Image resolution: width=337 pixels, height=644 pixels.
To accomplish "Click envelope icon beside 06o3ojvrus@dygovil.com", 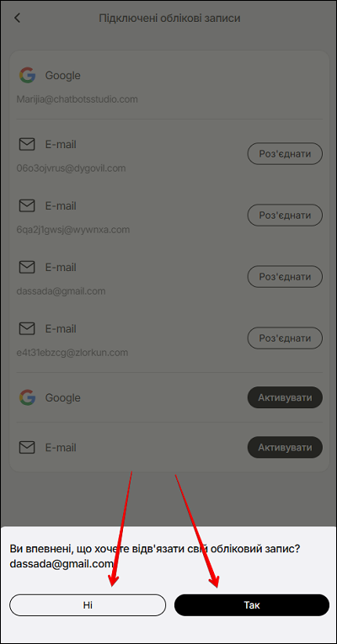I will click(x=27, y=145).
